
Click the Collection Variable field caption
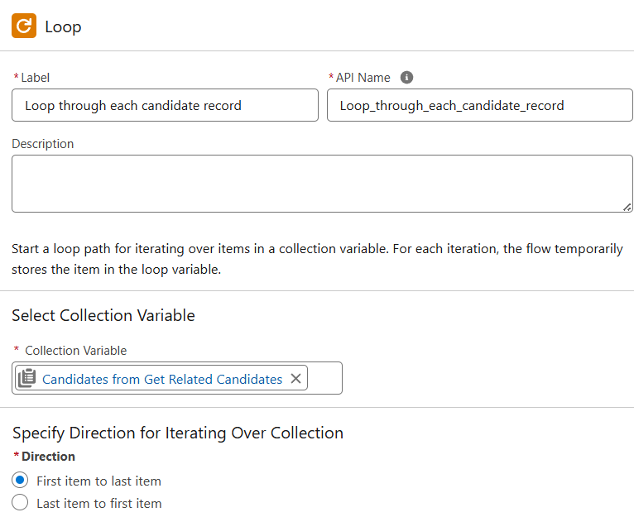76,351
